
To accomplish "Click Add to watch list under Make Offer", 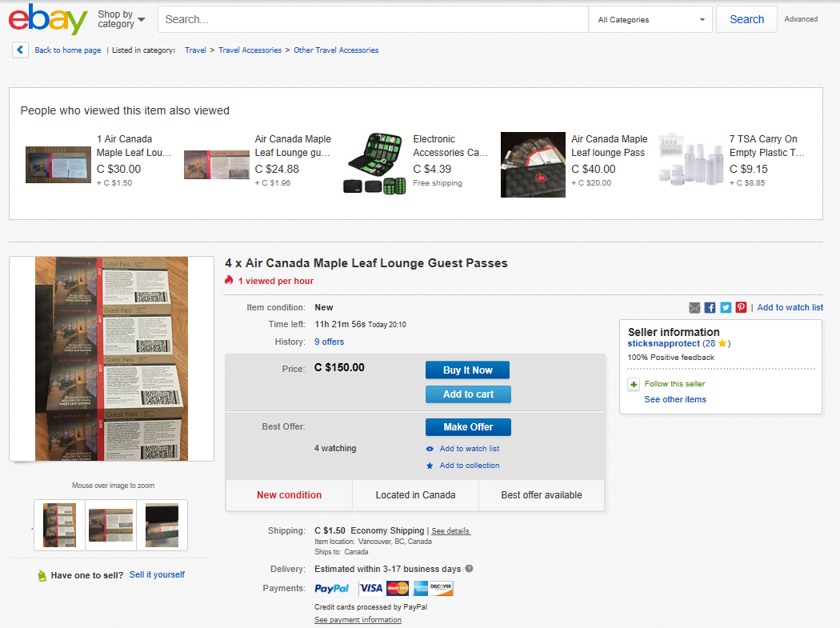I will click(x=470, y=449).
